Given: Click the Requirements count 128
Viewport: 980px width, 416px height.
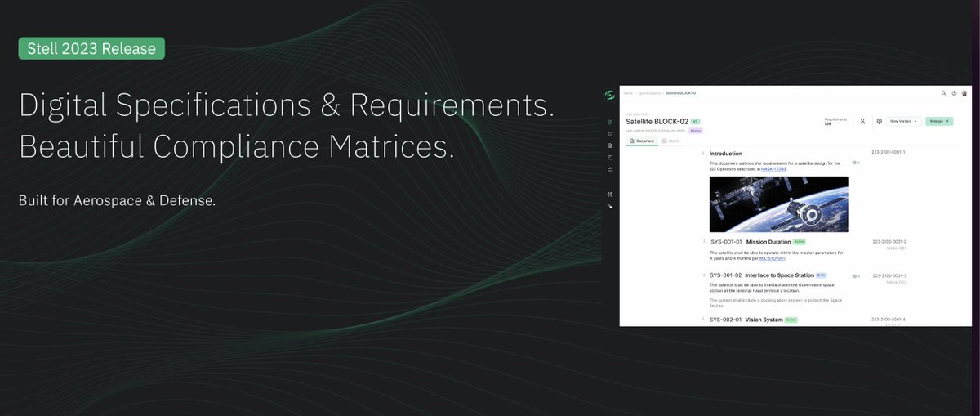Looking at the screenshot, I should point(827,124).
